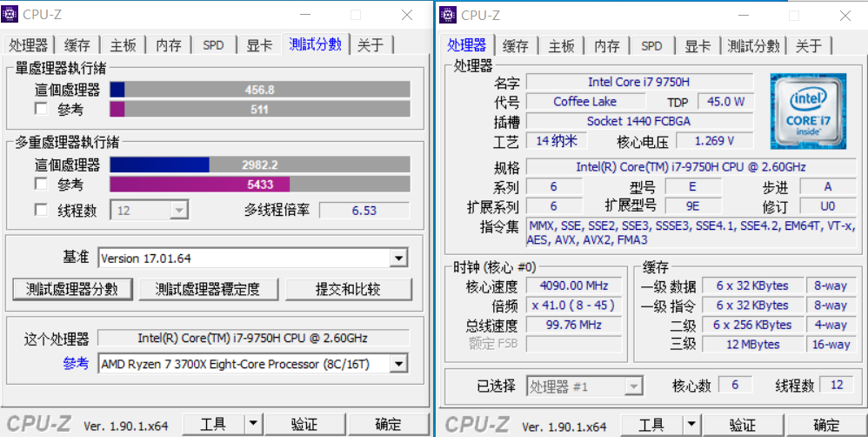Toggle the multi-thread 參考 checkbox

41,184
